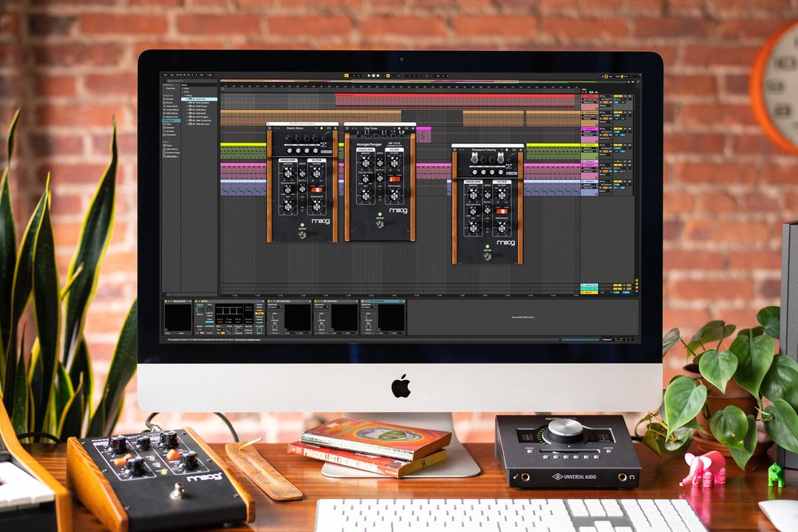Select the Plug-ins browser category
The height and width of the screenshot is (532, 798).
click(170, 120)
